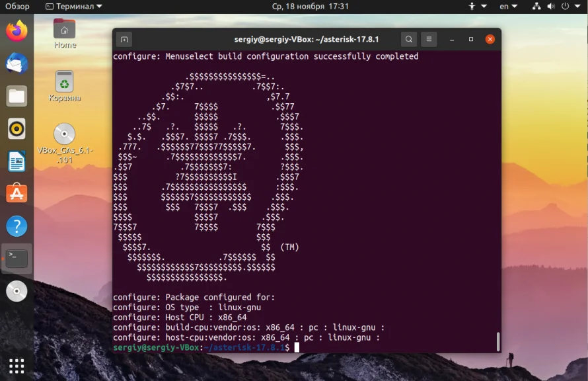Show applications grid
The width and height of the screenshot is (588, 381).
(x=17, y=366)
